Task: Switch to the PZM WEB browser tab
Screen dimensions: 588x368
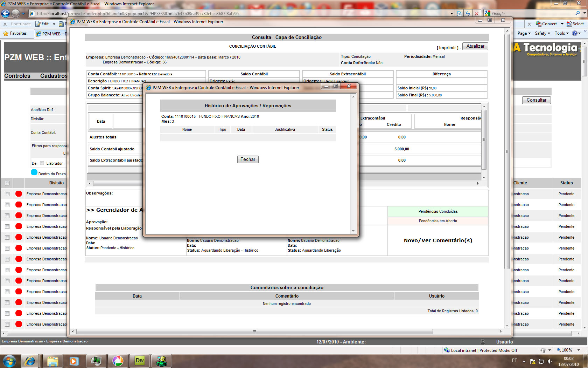Action: tap(51, 34)
